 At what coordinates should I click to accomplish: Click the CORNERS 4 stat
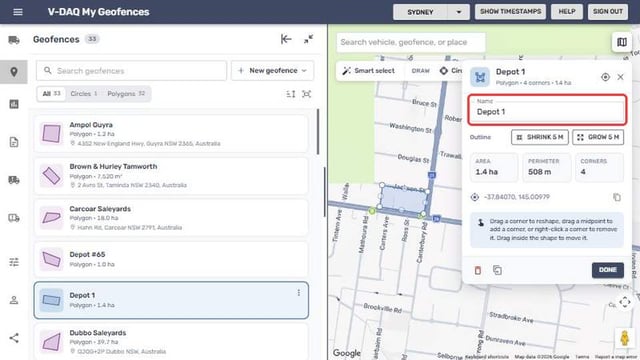coord(599,167)
